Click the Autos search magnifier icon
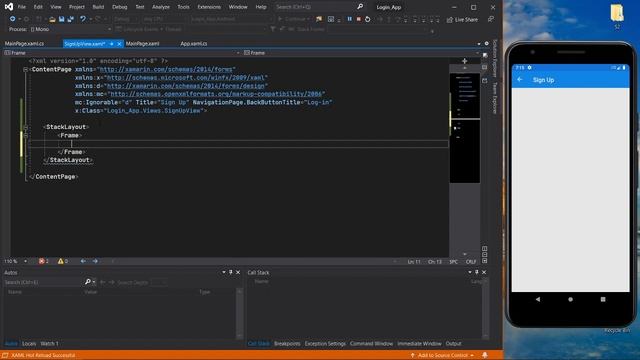This screenshot has height=360, width=640. [x=87, y=282]
